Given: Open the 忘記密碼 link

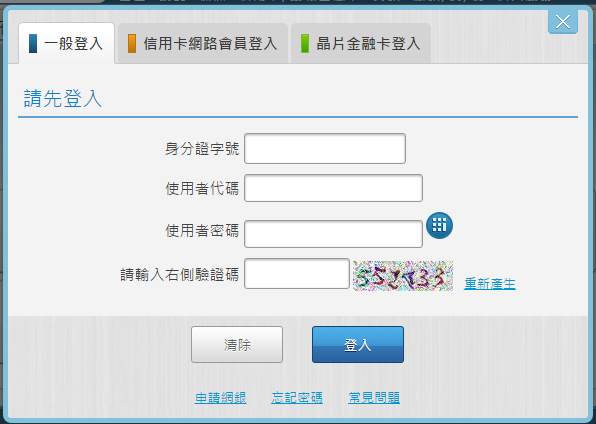Looking at the screenshot, I should pos(297,398).
